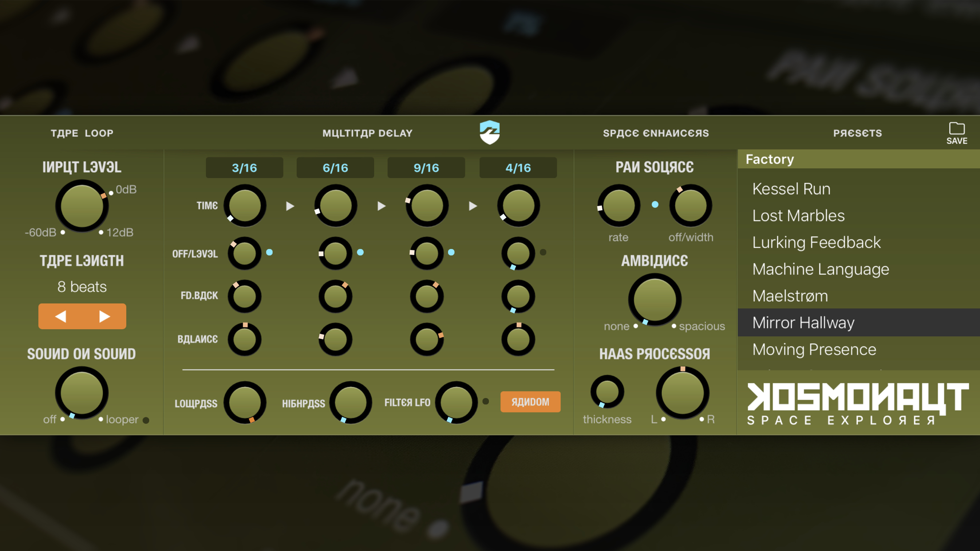Viewport: 980px width, 551px height.
Task: Click arrow between third and fourth delay taps
Action: tap(473, 206)
